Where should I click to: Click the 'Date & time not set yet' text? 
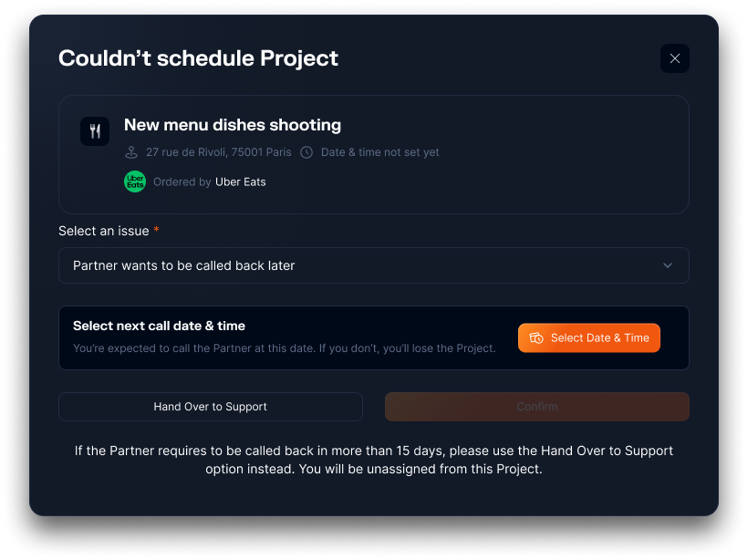coord(379,152)
